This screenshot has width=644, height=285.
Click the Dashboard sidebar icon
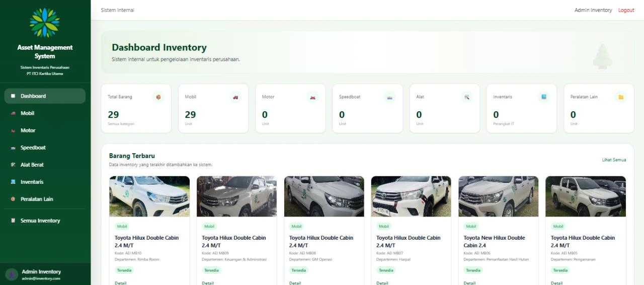(x=13, y=96)
